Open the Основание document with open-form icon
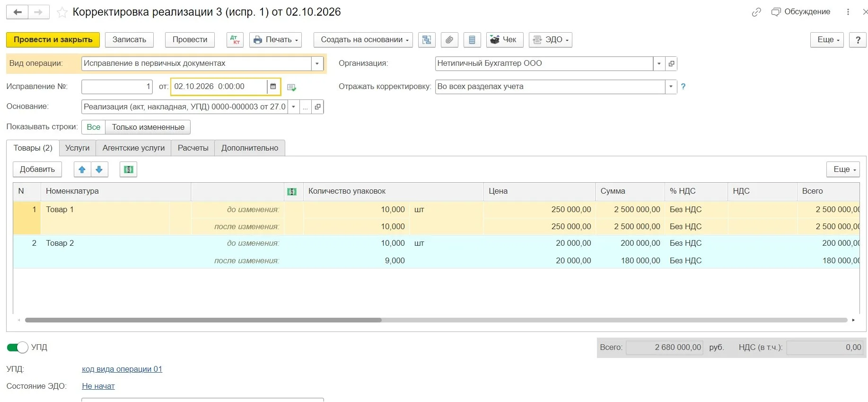868x402 pixels. pos(318,107)
